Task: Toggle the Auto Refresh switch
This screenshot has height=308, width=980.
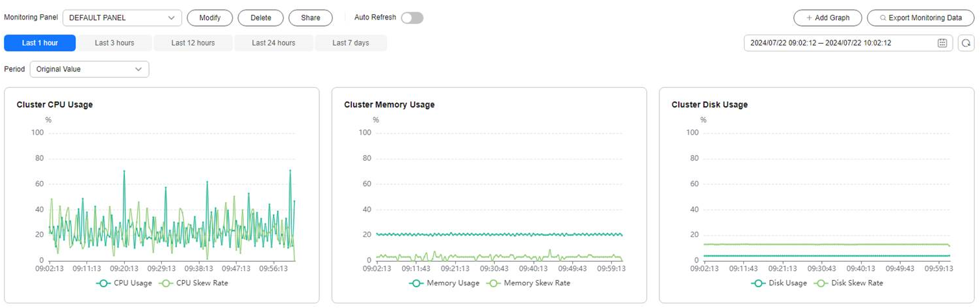Action: click(x=412, y=18)
